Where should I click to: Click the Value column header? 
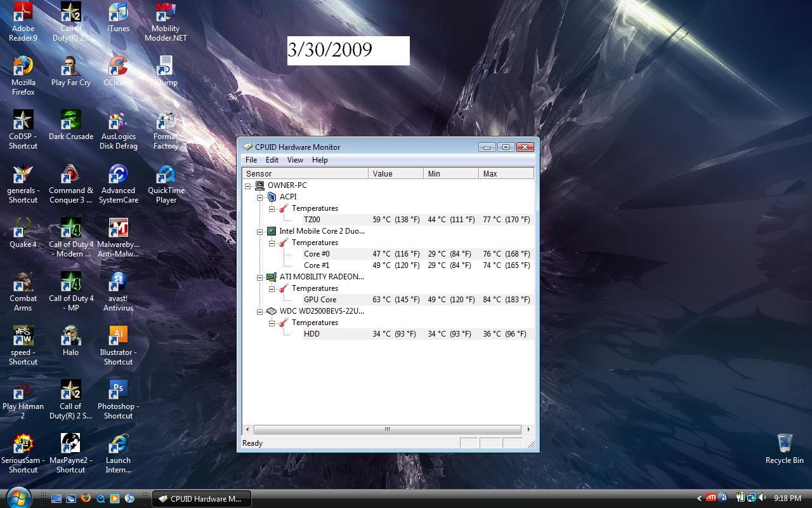tap(396, 173)
